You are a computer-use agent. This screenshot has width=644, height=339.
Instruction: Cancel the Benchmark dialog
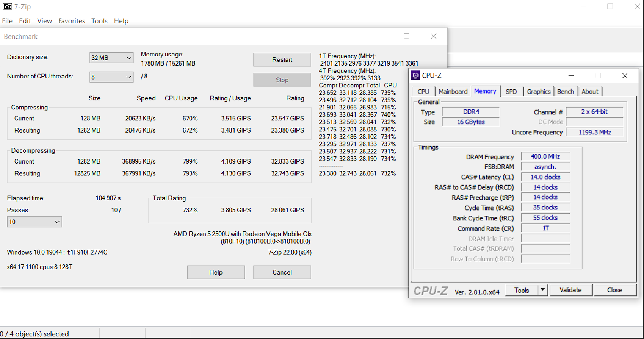(282, 272)
